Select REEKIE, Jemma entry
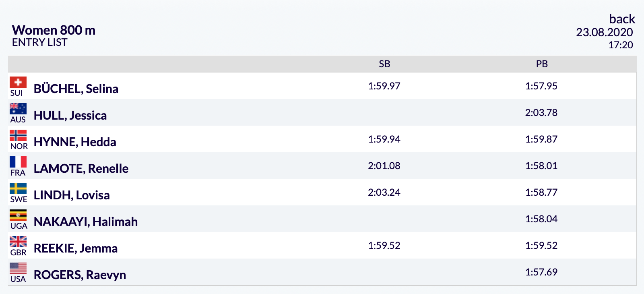Viewport: 644px width, 294px height. point(76,248)
